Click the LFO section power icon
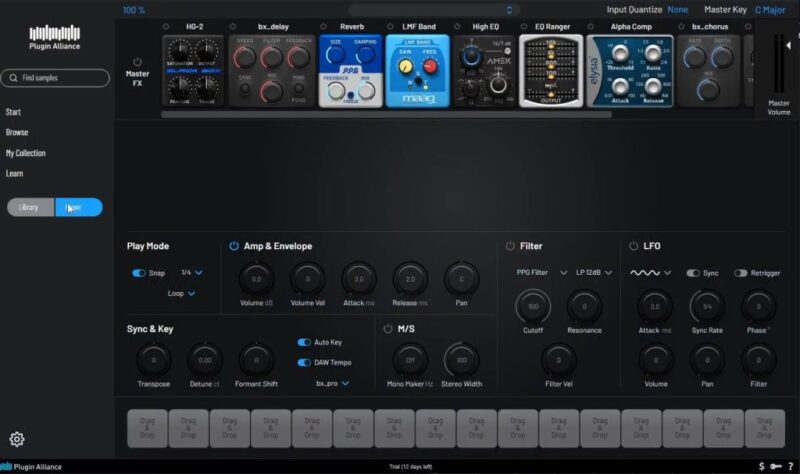 tap(634, 246)
